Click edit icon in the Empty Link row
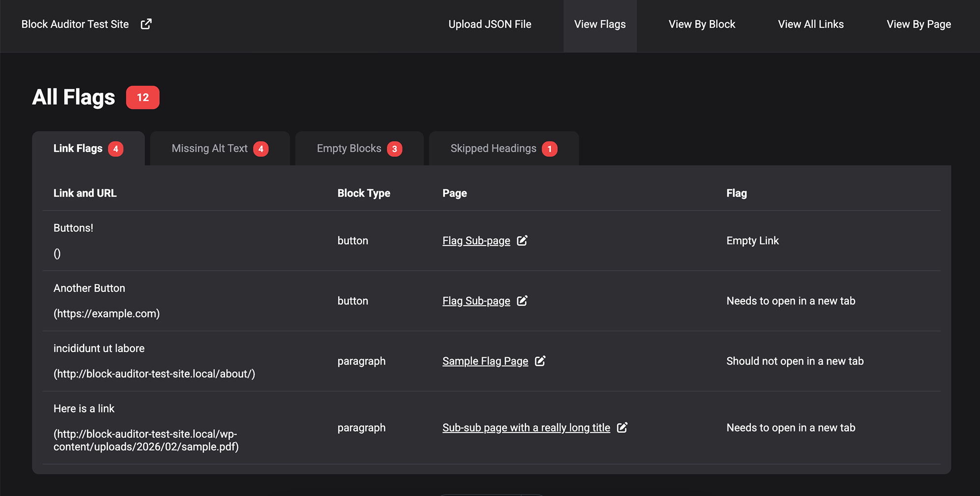This screenshot has height=496, width=980. [522, 241]
